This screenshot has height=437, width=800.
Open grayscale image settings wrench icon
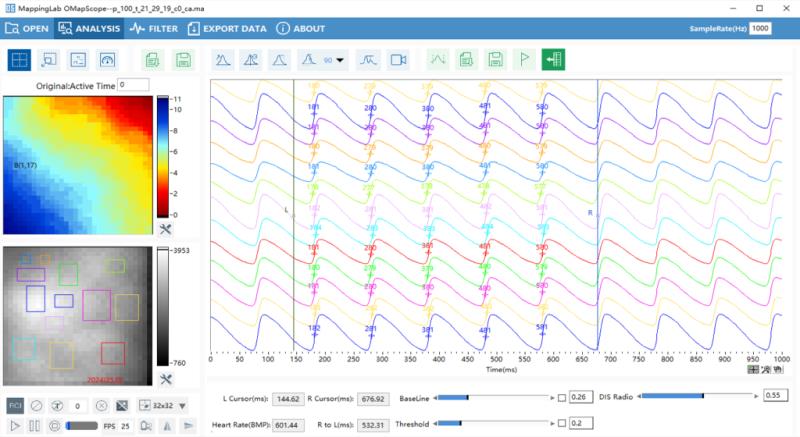coord(166,379)
